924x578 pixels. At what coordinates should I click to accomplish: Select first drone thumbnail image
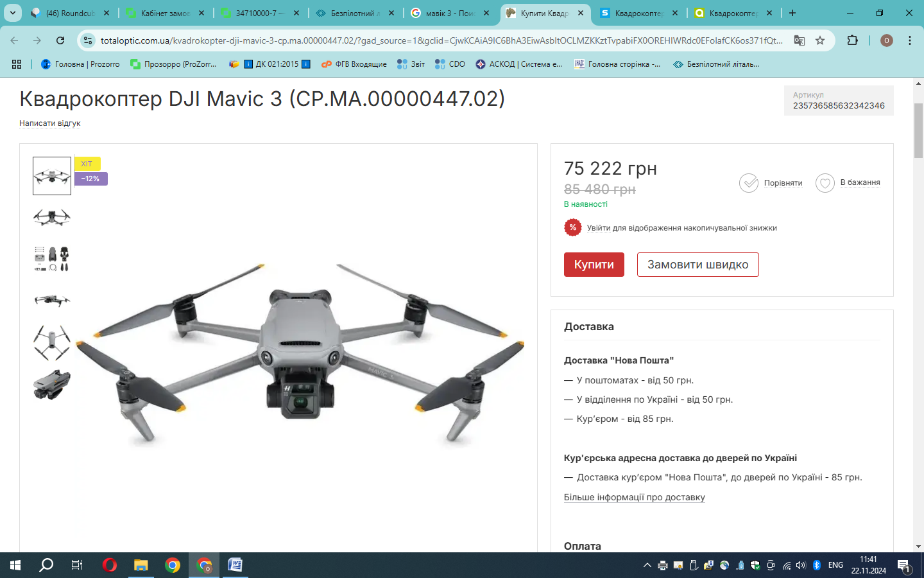[52, 176]
